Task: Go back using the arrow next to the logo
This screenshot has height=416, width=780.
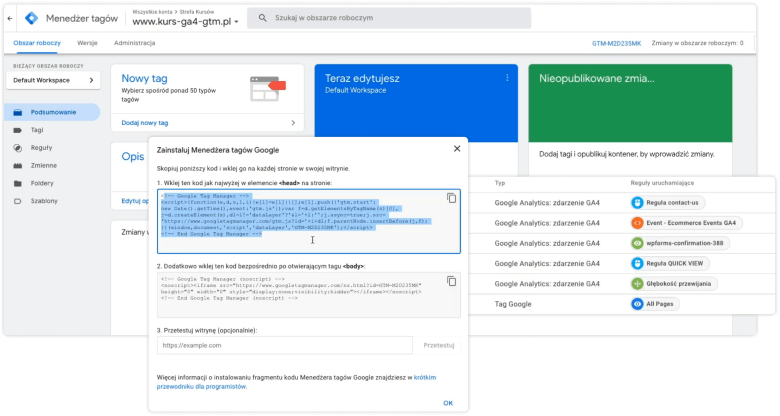Action: click(x=10, y=18)
